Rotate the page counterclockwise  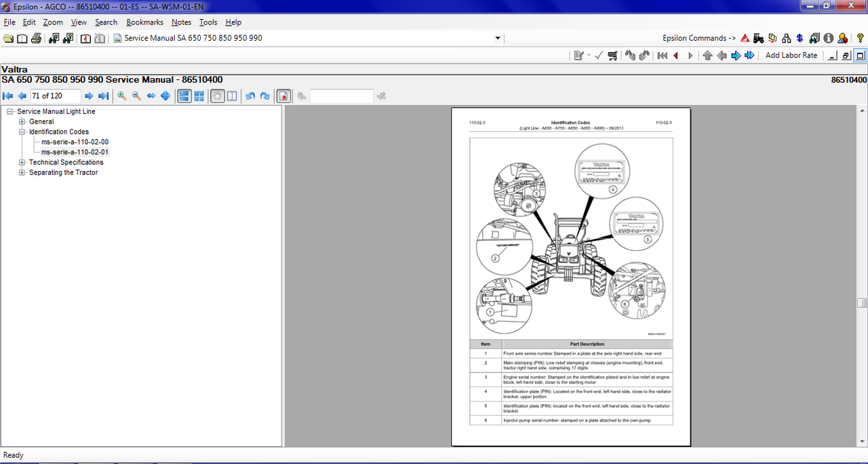click(250, 96)
